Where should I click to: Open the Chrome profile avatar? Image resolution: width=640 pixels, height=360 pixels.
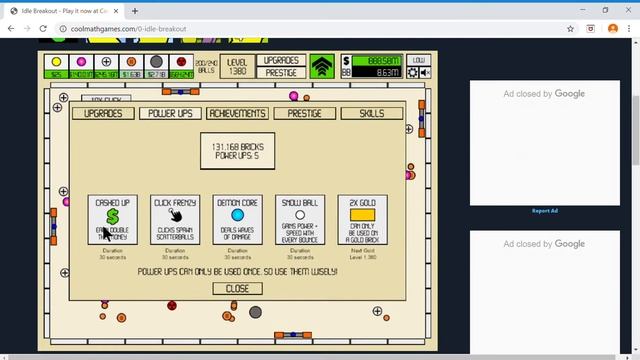point(613,29)
